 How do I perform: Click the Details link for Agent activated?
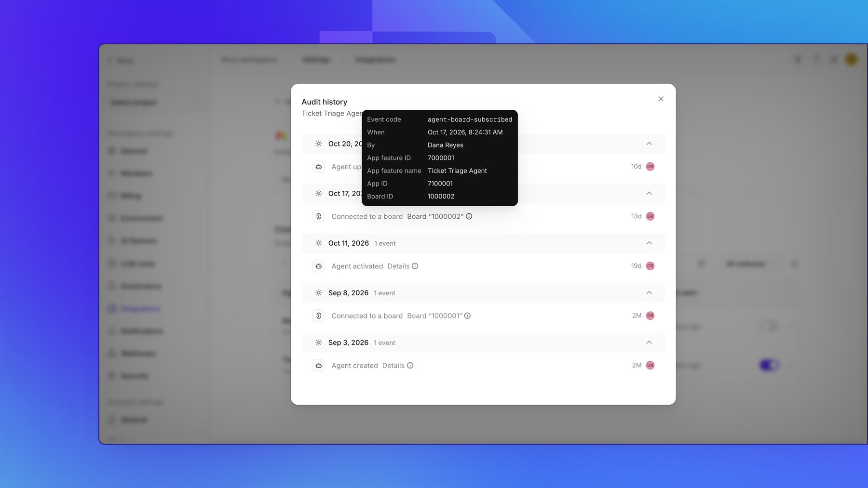(398, 266)
